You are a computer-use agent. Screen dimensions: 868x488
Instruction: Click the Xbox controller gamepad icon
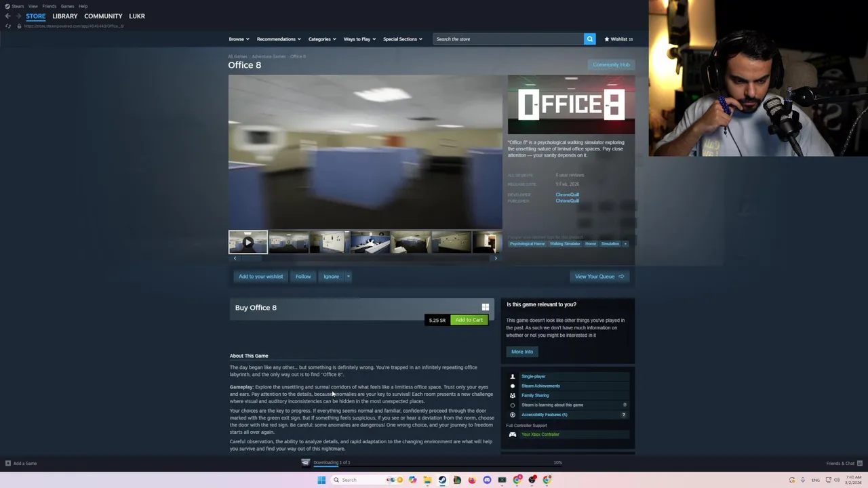point(513,434)
